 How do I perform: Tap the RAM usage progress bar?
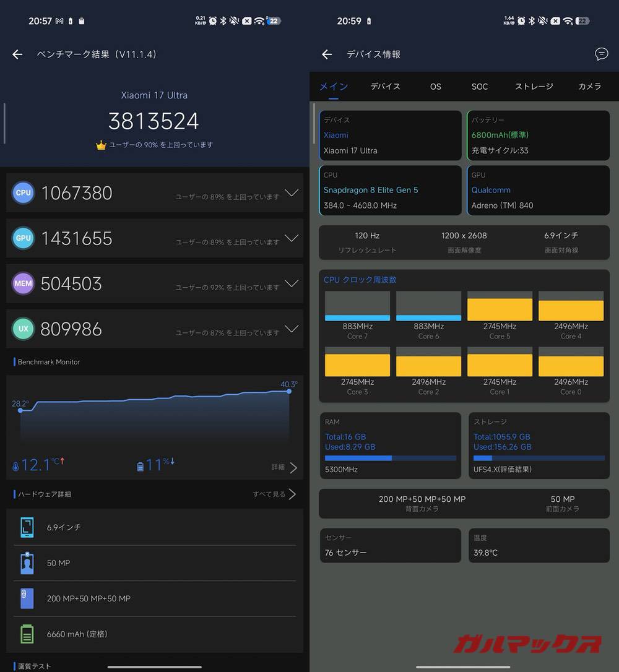tap(391, 458)
